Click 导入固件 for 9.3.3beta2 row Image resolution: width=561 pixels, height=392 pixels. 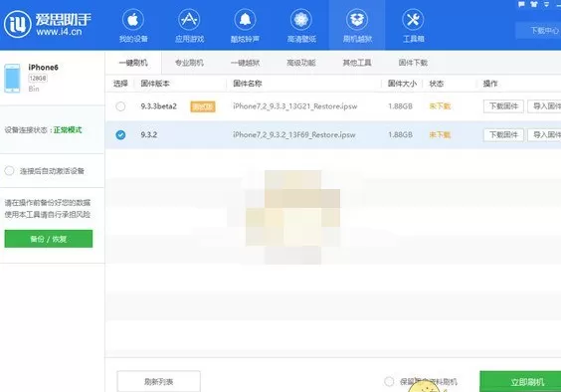pos(544,106)
